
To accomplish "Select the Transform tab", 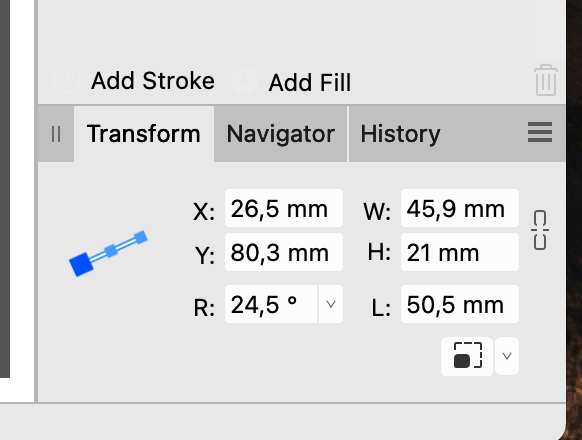I will (144, 134).
